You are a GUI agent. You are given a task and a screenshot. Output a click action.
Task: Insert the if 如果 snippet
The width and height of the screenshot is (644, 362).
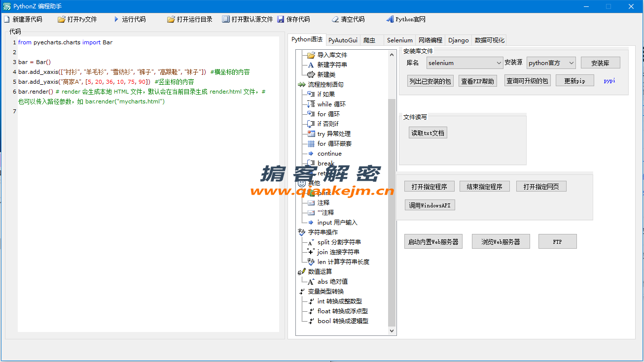click(x=326, y=94)
